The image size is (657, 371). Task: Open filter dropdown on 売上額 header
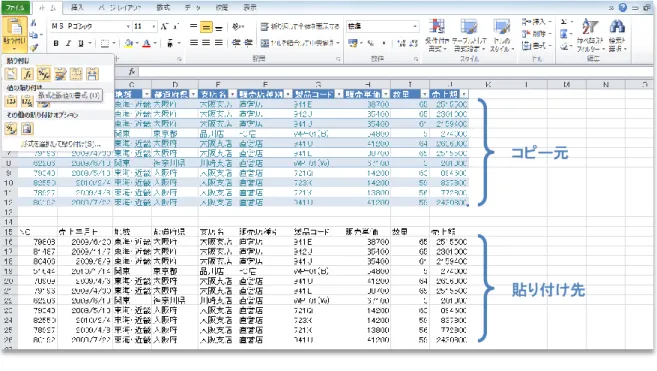(x=464, y=94)
